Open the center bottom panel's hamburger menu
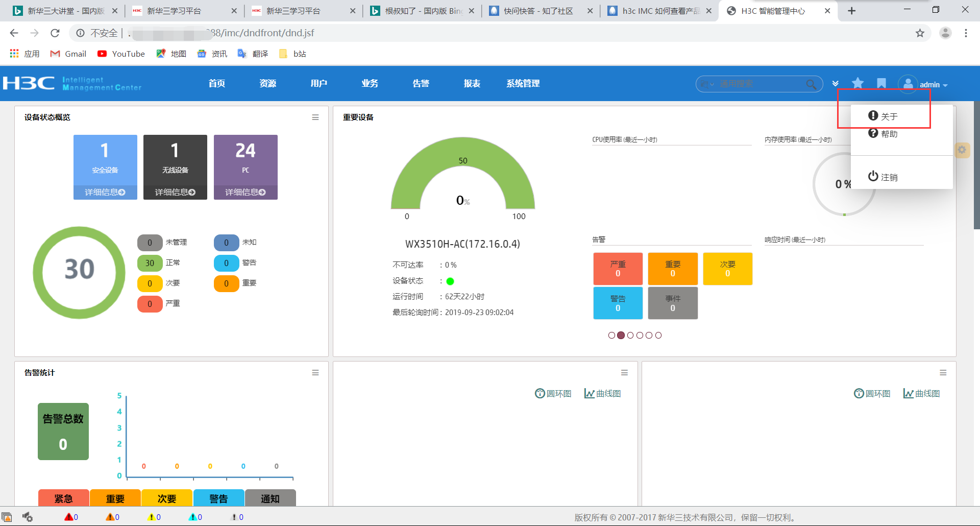 pyautogui.click(x=624, y=373)
